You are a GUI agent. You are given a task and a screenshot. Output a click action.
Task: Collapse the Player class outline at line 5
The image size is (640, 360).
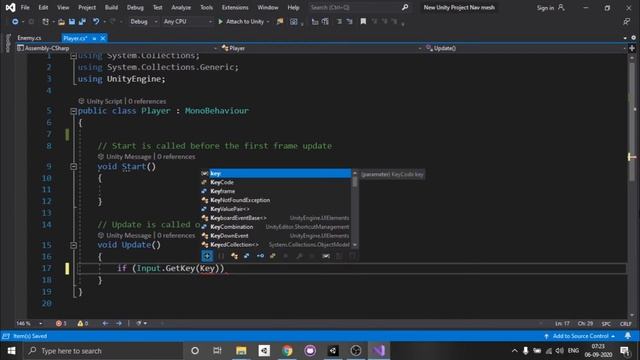[x=73, y=111]
